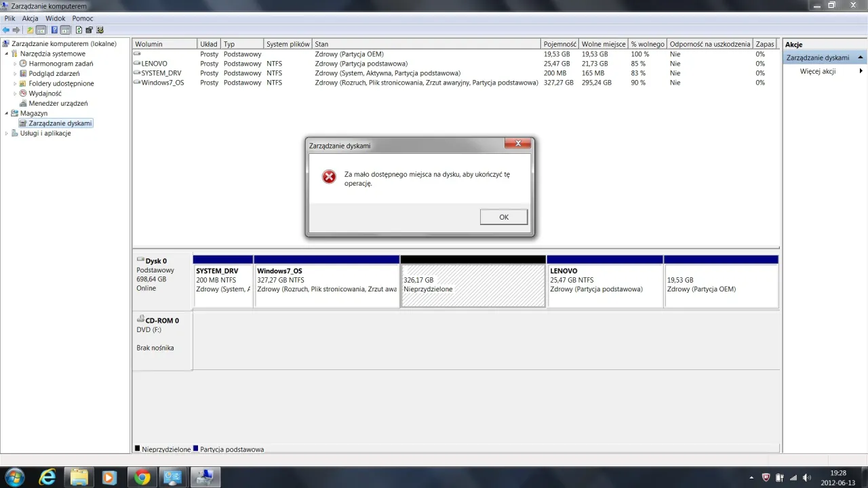Click the Refresh icon in the toolbar
Image resolution: width=868 pixels, height=488 pixels.
tap(79, 30)
